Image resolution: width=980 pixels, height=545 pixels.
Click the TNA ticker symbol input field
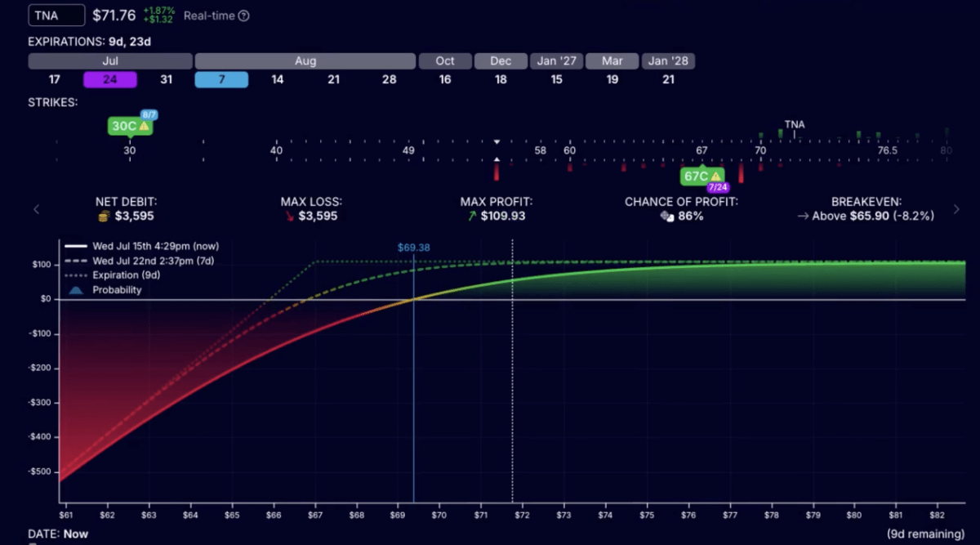point(56,16)
